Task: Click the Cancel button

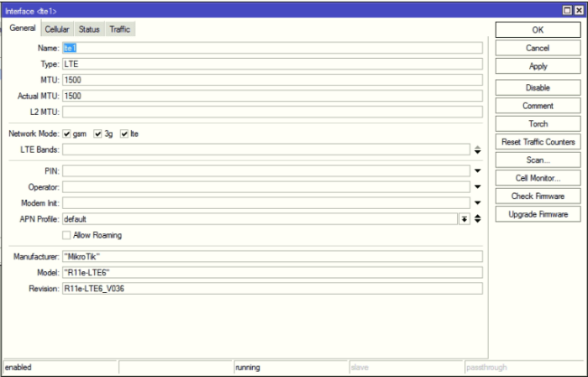Action: point(538,48)
